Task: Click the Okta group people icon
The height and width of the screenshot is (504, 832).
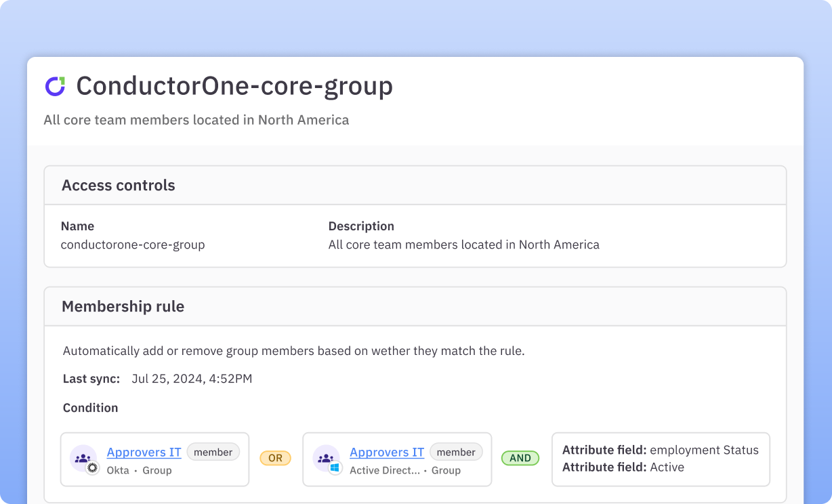Action: click(x=83, y=459)
